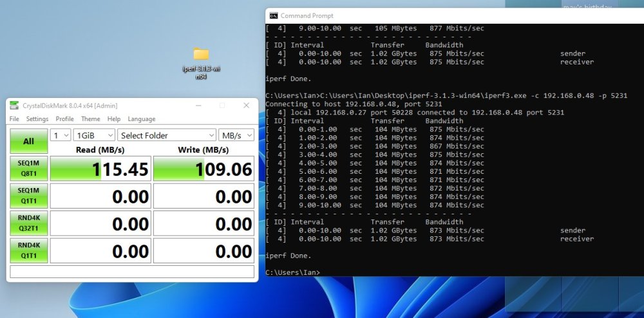Click the 867 Mbits/sec bandwidth line
Viewport: 644px width, 318px height.
375,146
